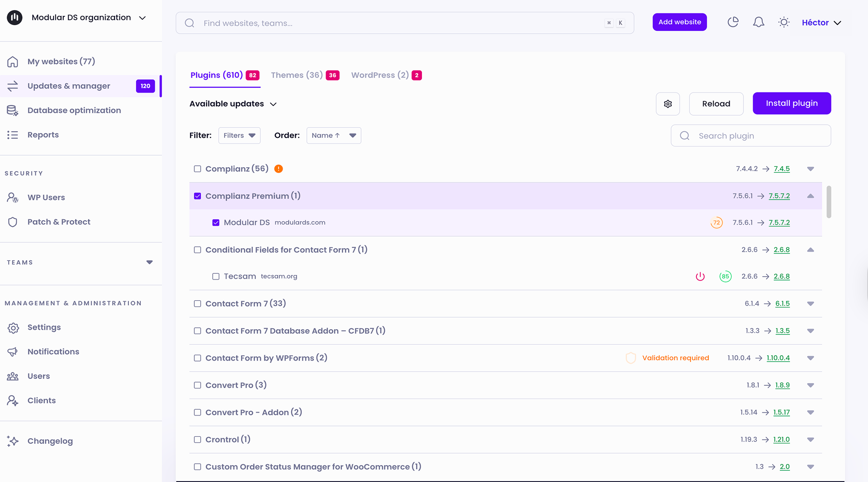
Task: Click the Settings gear icon in sidebar
Action: coord(13,328)
